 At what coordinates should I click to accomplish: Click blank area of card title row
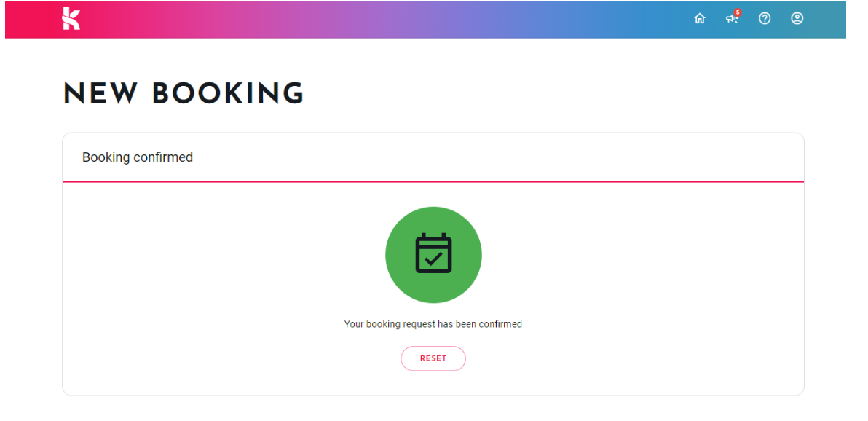click(498, 157)
